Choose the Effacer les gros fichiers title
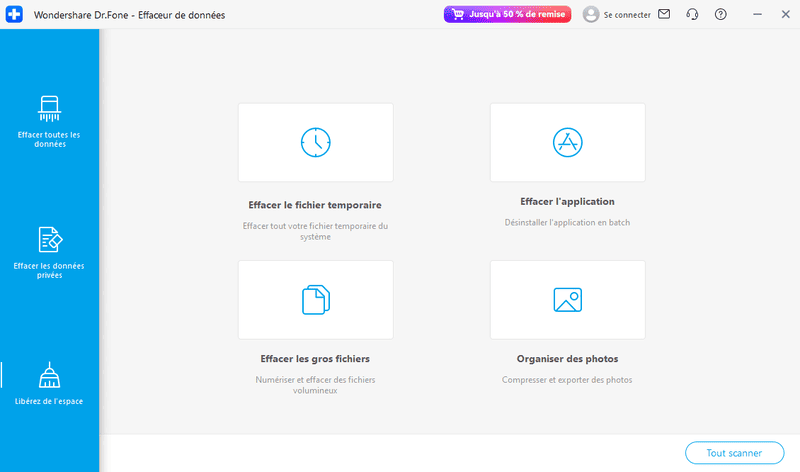Image resolution: width=800 pixels, height=472 pixels. [x=315, y=358]
